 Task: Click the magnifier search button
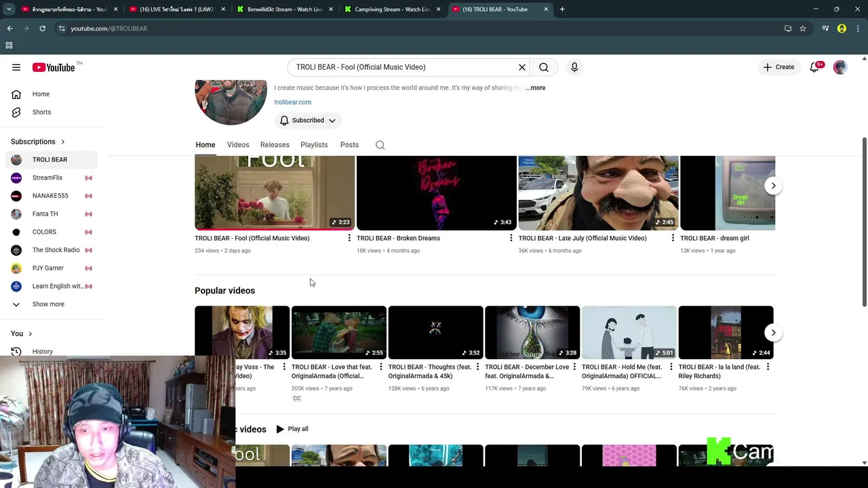pos(544,67)
